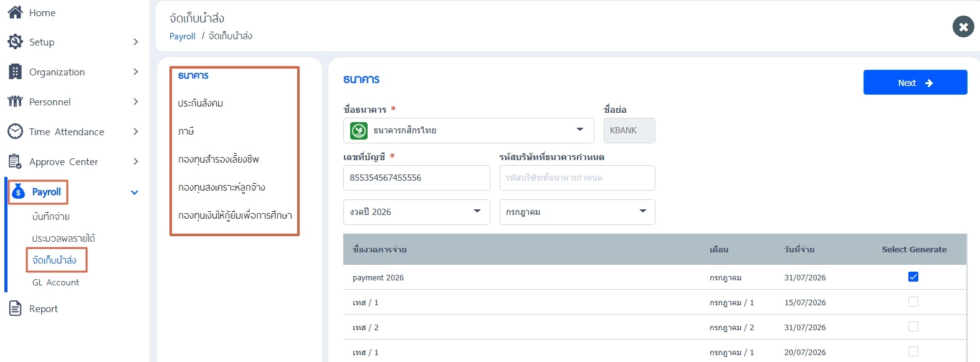Select the ประมวลผลรายได้ submenu item

(64, 239)
